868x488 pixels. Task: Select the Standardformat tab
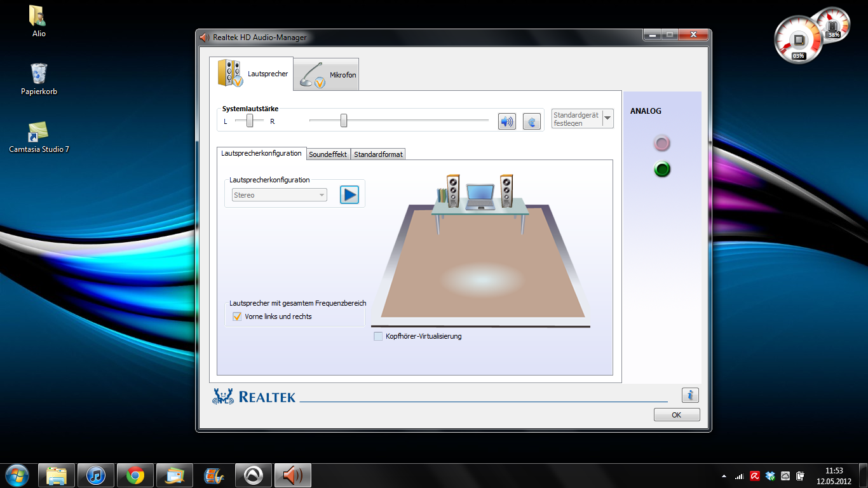[x=378, y=154]
